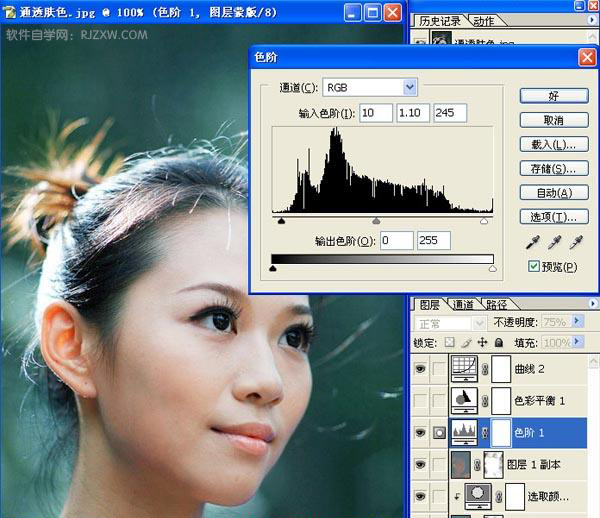Click the history snapshot thumbnail

(x=440, y=38)
